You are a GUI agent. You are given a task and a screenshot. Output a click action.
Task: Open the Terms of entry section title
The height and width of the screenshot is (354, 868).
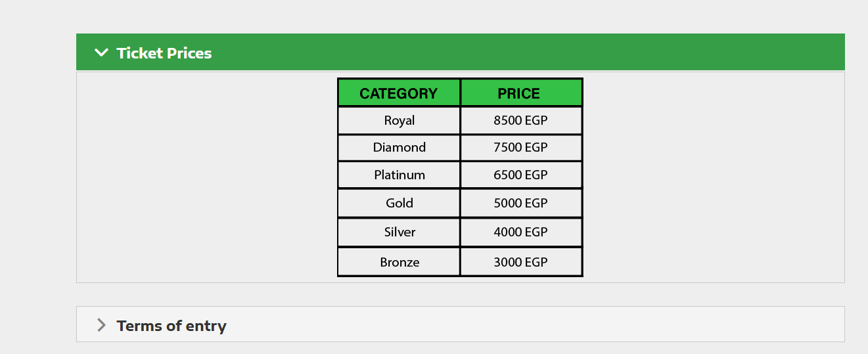click(171, 326)
